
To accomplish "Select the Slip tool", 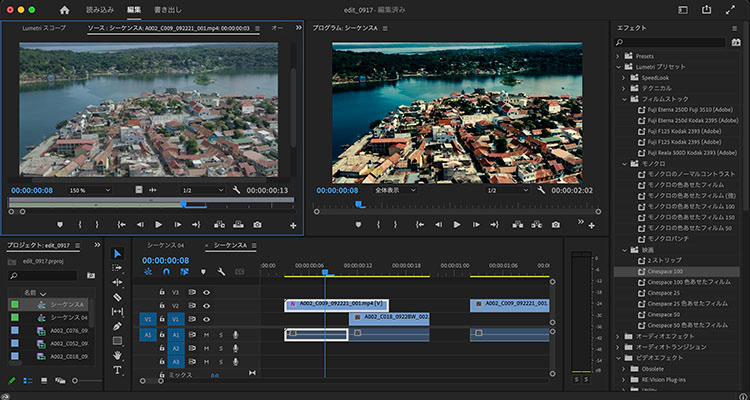I will coord(118,311).
